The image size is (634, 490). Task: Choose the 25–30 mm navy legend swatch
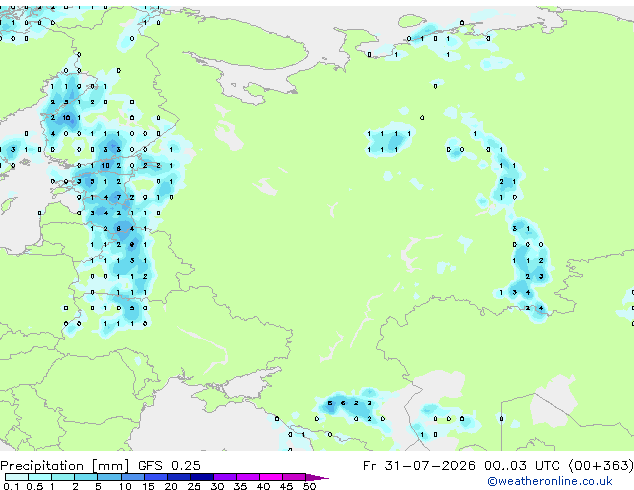pyautogui.click(x=202, y=477)
